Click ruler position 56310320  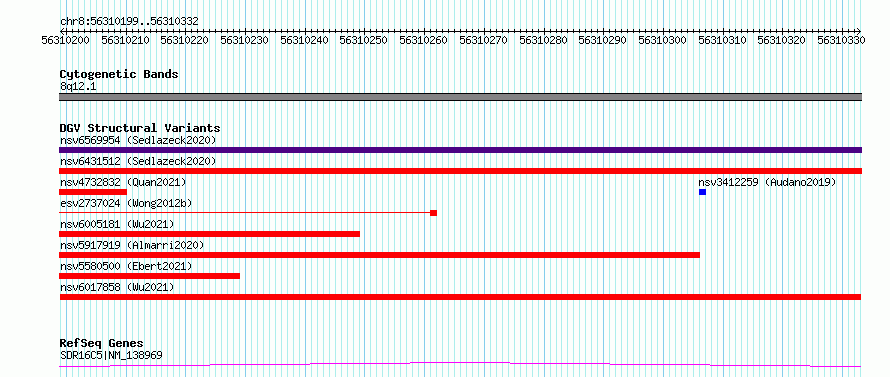(782, 40)
